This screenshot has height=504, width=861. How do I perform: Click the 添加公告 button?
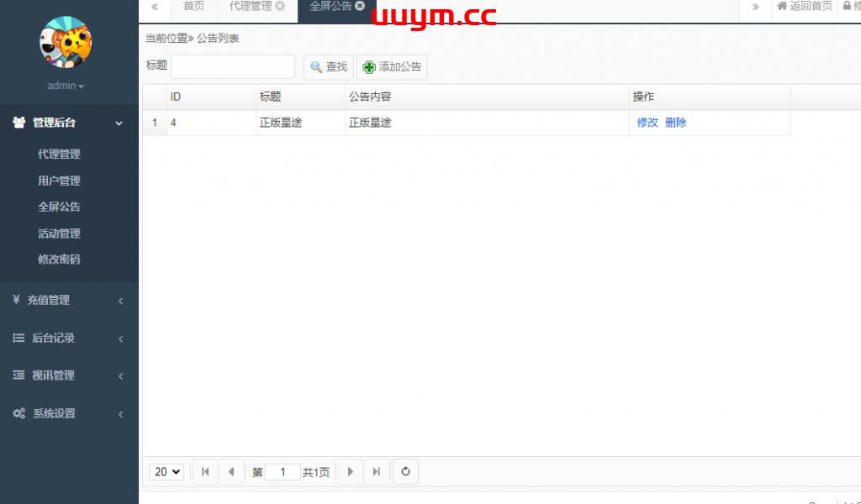pos(392,67)
